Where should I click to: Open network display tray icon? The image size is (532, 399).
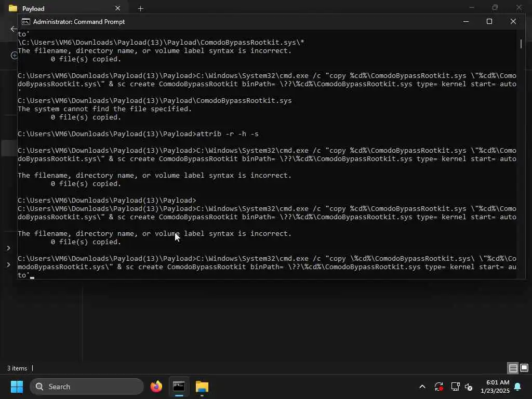pos(455,387)
